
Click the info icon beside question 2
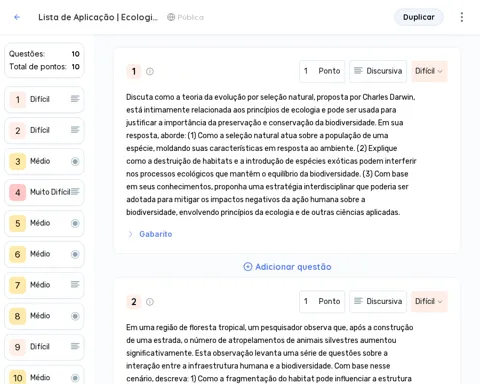[150, 302]
